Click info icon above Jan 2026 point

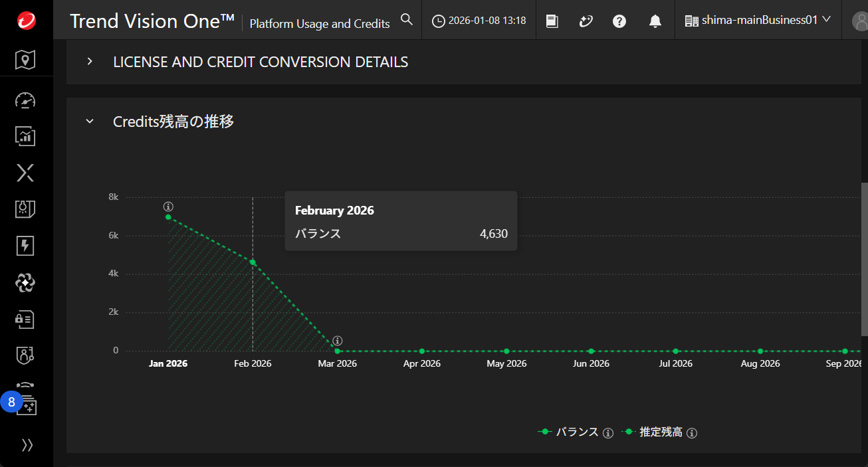[169, 207]
